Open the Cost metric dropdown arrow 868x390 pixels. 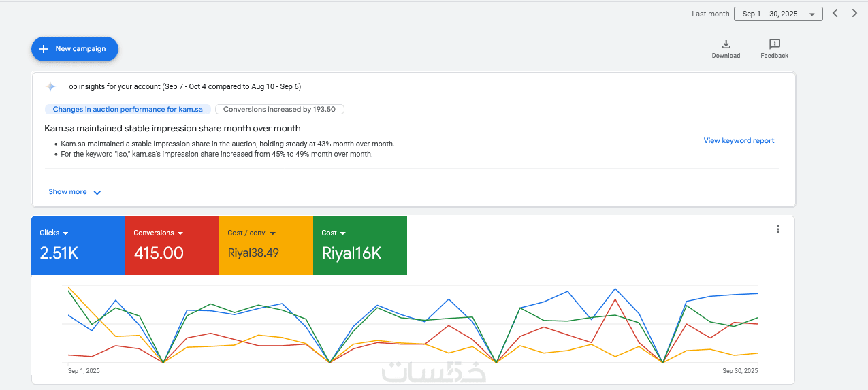342,233
